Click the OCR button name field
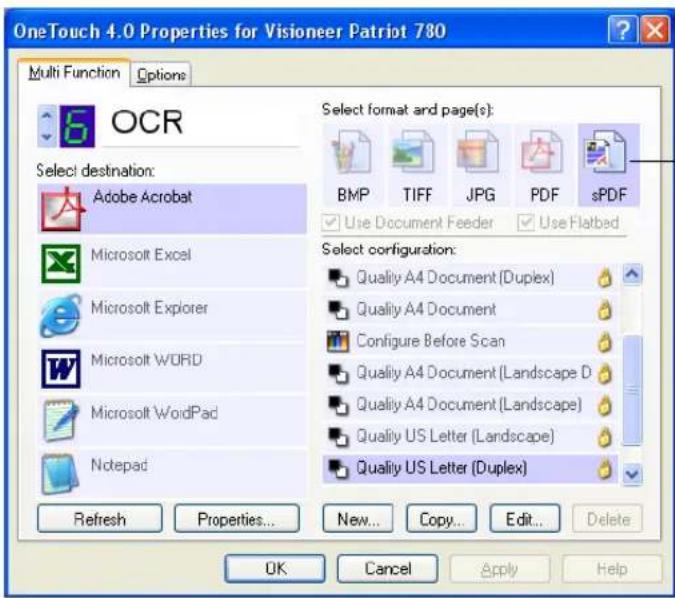675x598 pixels. 201,124
